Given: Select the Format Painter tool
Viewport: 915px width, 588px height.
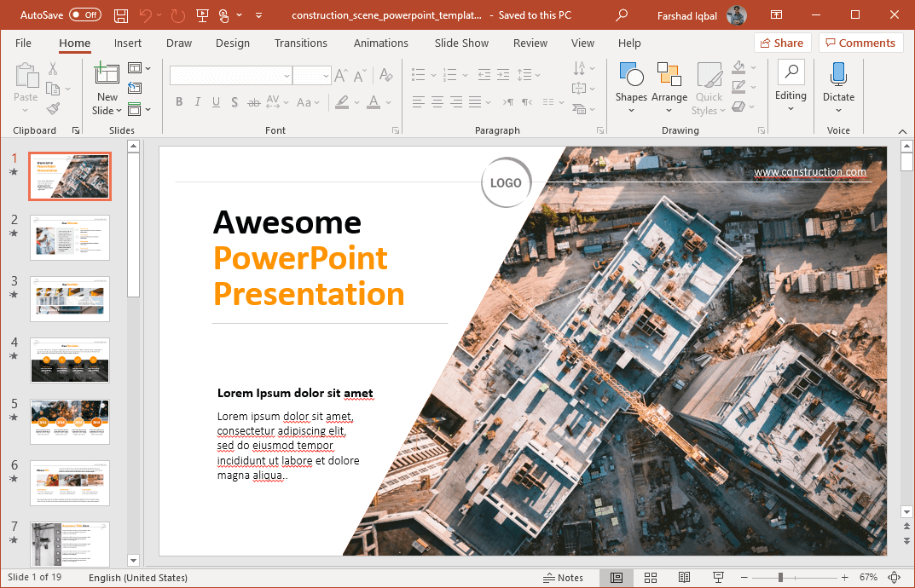Looking at the screenshot, I should click(50, 107).
